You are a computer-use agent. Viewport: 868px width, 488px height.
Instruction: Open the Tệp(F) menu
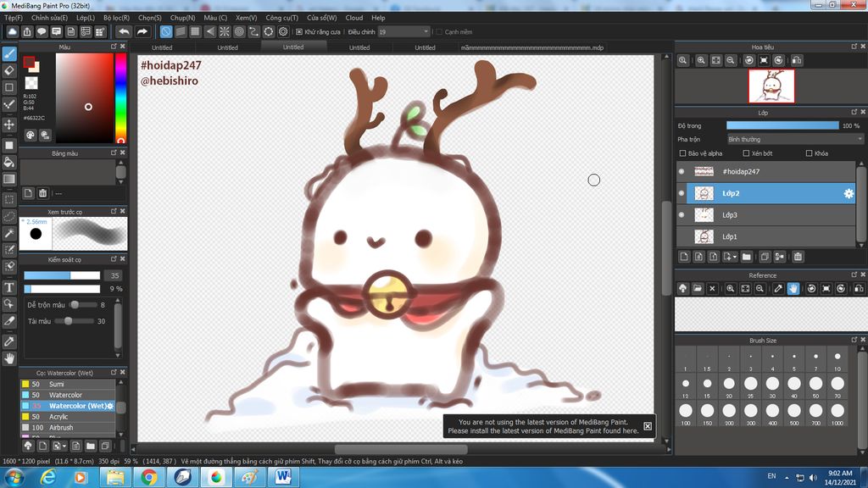pyautogui.click(x=14, y=18)
